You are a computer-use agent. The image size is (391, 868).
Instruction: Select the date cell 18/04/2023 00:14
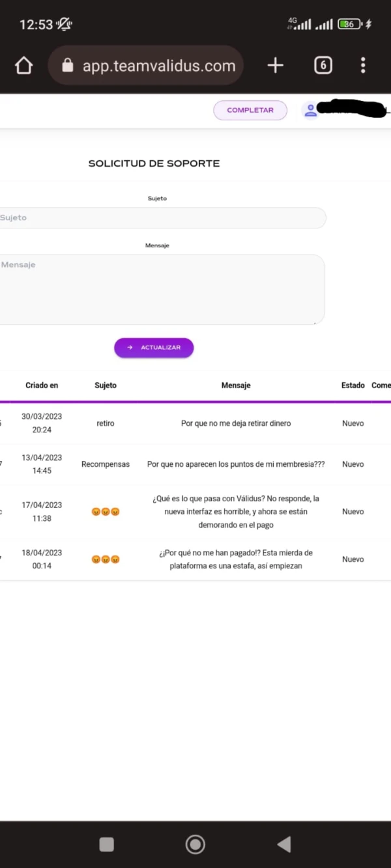point(42,559)
